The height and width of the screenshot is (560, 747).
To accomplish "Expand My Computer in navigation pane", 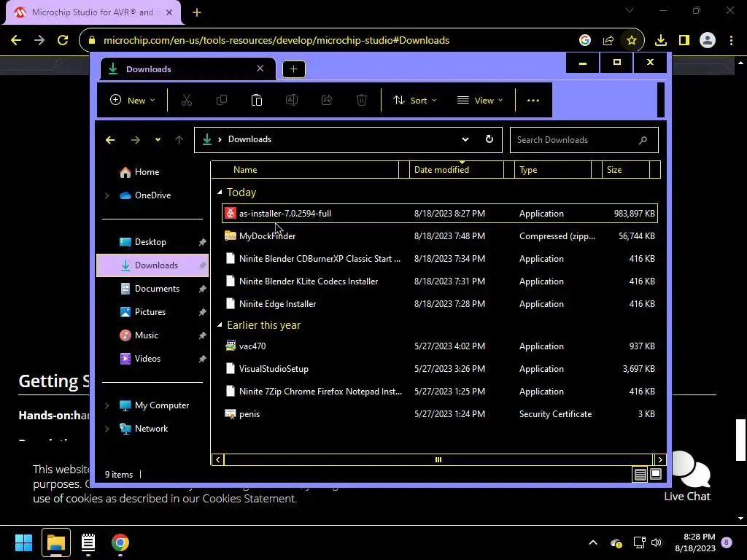I will 107,405.
